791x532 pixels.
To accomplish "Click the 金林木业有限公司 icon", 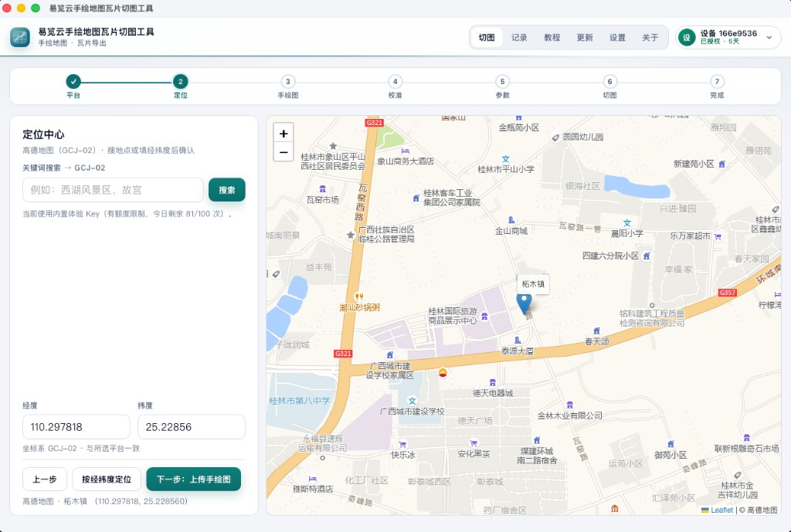I will click(x=569, y=405).
